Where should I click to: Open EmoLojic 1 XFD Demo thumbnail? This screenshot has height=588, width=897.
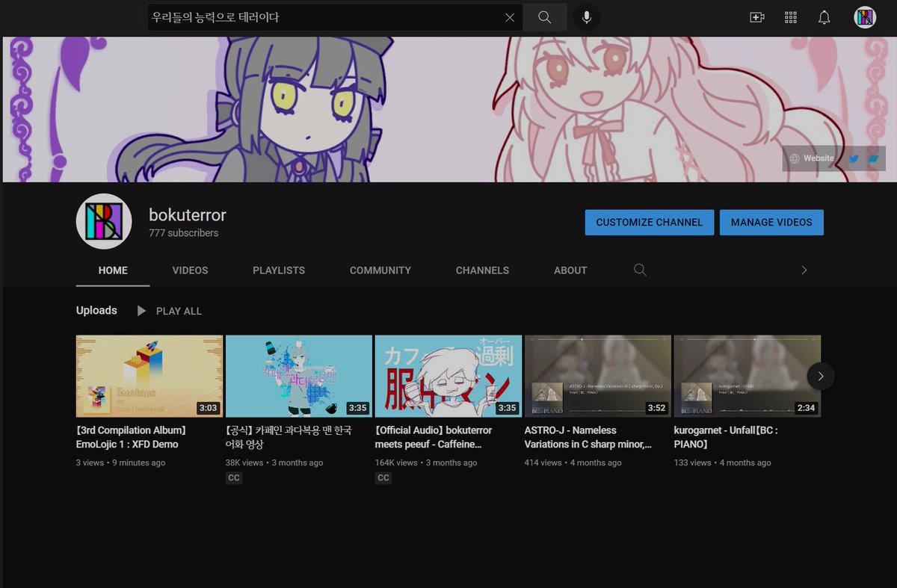point(149,376)
